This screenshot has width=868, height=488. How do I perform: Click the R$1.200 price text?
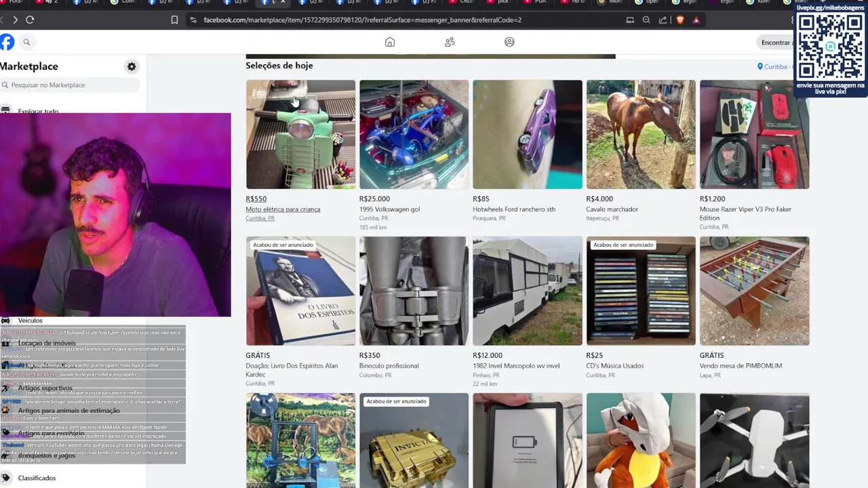tap(712, 199)
